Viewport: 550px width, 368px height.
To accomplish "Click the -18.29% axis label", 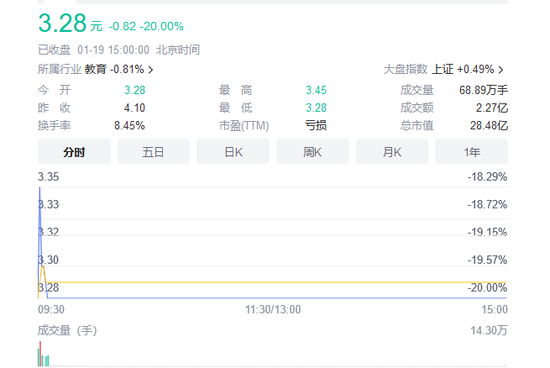I will click(x=487, y=176).
